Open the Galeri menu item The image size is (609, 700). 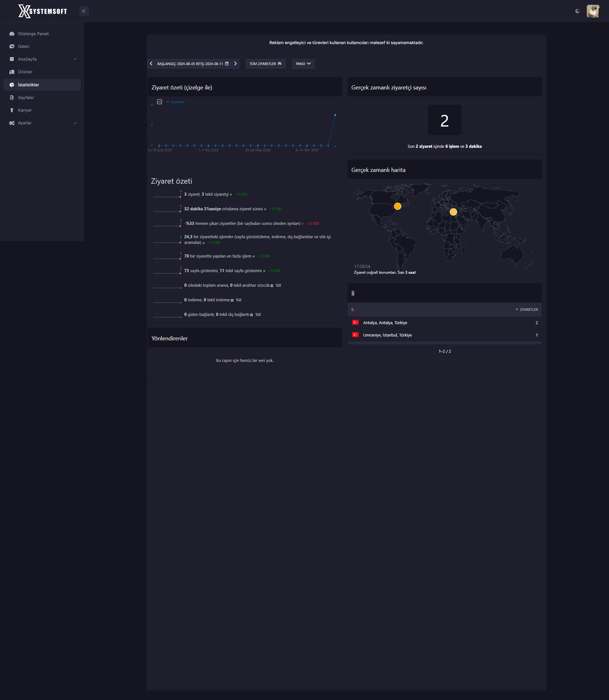pyautogui.click(x=23, y=47)
